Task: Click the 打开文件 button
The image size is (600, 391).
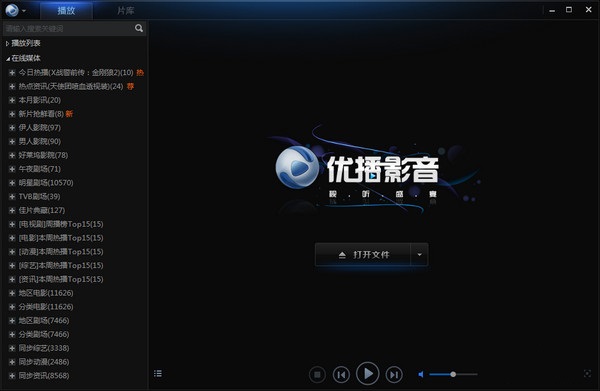Action: [363, 254]
